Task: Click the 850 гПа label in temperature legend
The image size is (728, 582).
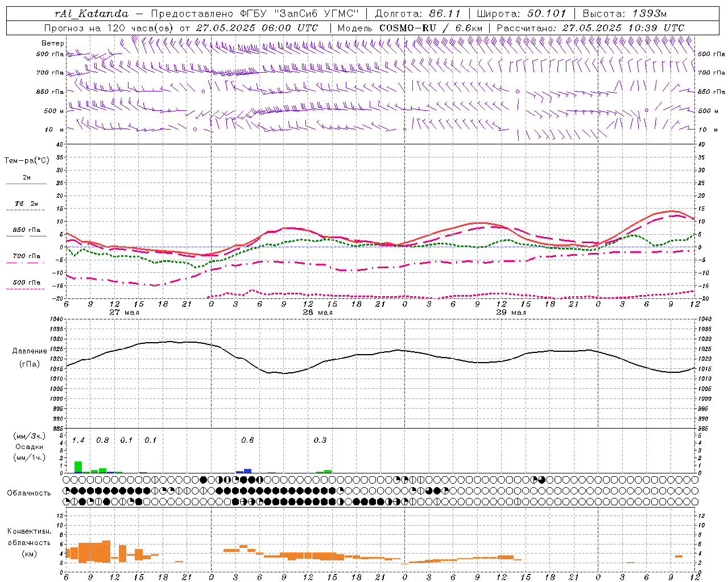Action: pos(27,230)
